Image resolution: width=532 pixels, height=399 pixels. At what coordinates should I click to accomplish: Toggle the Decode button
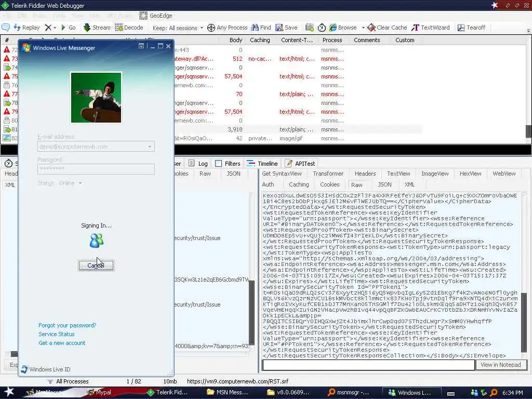[x=129, y=28]
